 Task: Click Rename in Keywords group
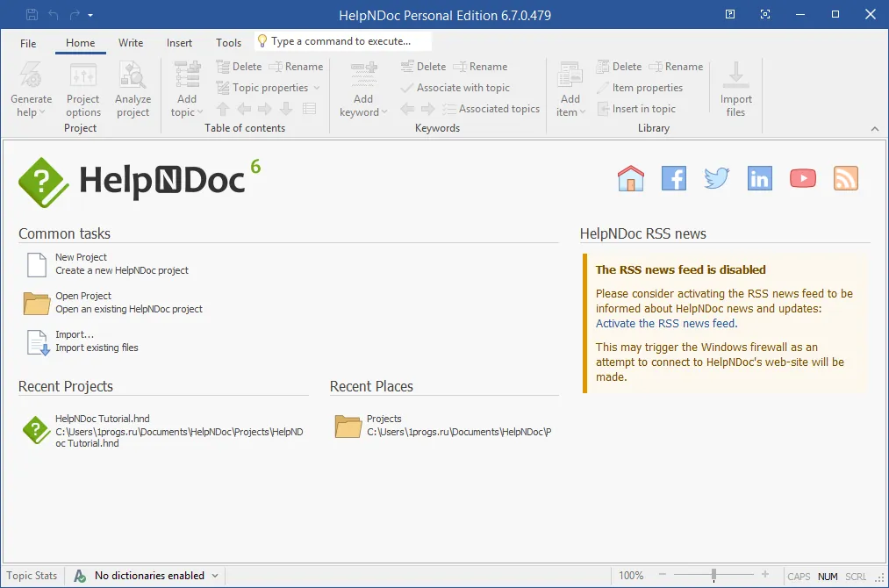(x=480, y=67)
